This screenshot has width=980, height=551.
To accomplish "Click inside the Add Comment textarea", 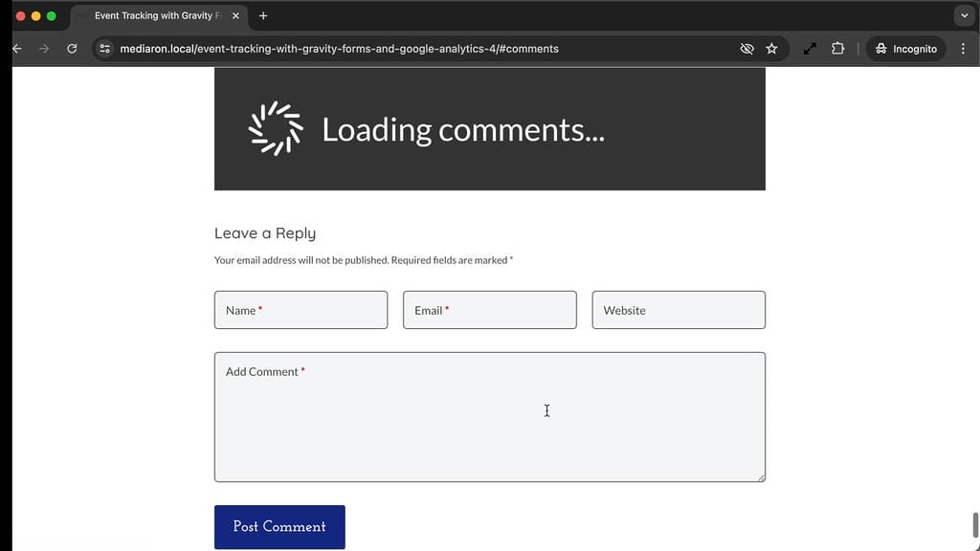I will (489, 416).
